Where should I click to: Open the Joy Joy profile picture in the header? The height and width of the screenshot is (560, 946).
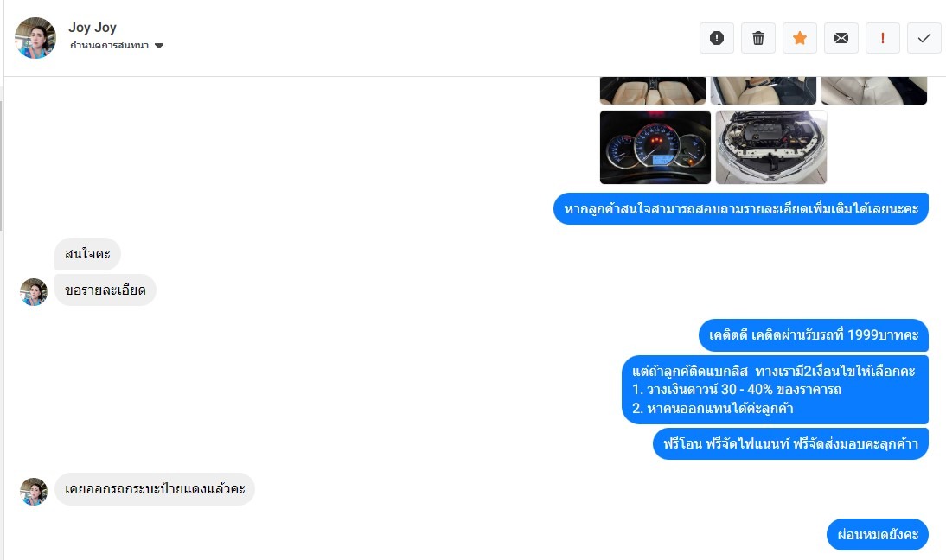coord(35,37)
